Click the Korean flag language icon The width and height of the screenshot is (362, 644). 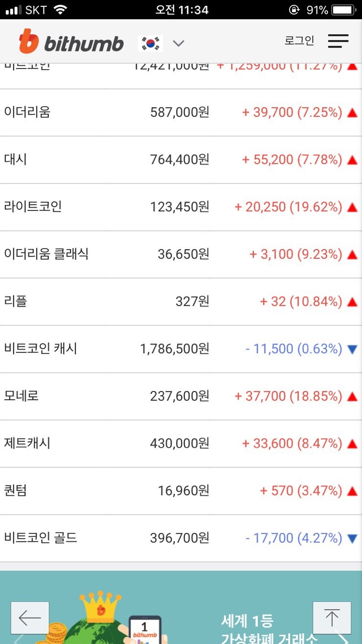(x=151, y=43)
